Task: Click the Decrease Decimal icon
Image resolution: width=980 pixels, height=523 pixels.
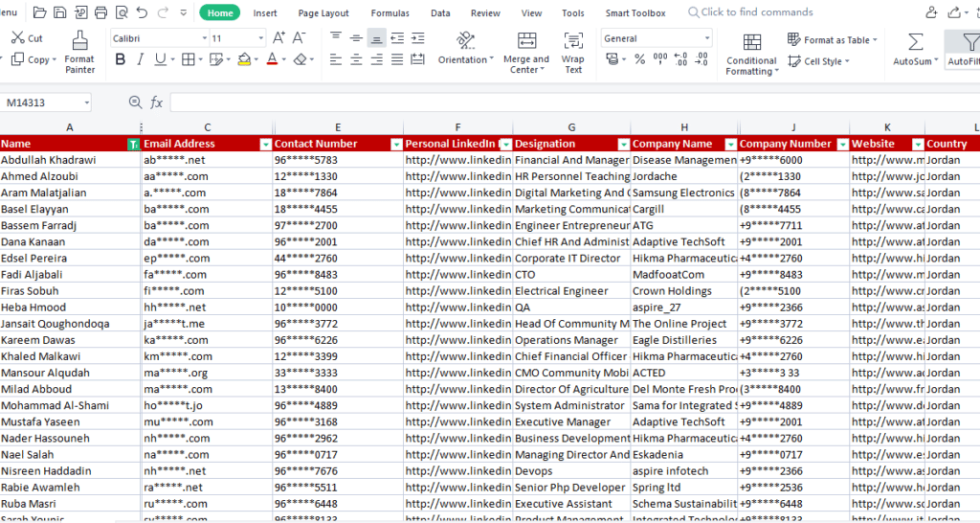Action: tap(702, 59)
